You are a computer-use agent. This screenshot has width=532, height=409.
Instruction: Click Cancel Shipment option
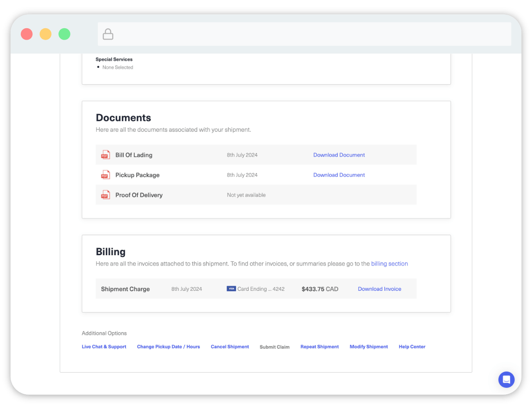230,347
